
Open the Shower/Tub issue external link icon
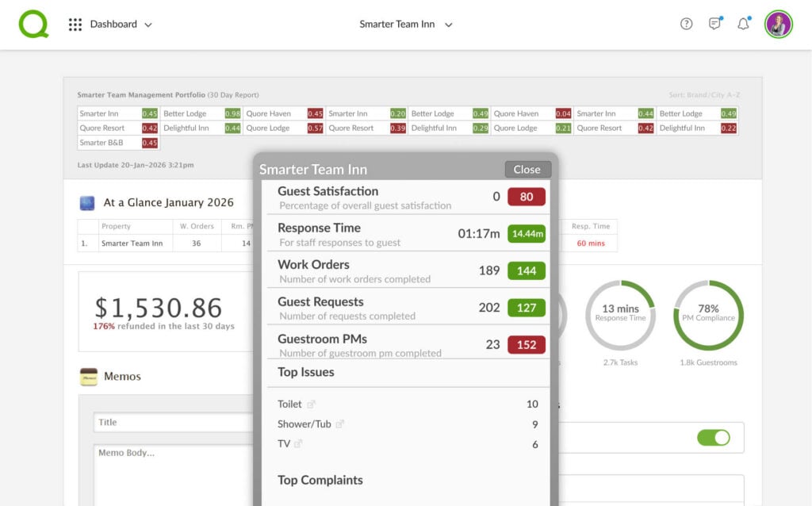click(339, 424)
